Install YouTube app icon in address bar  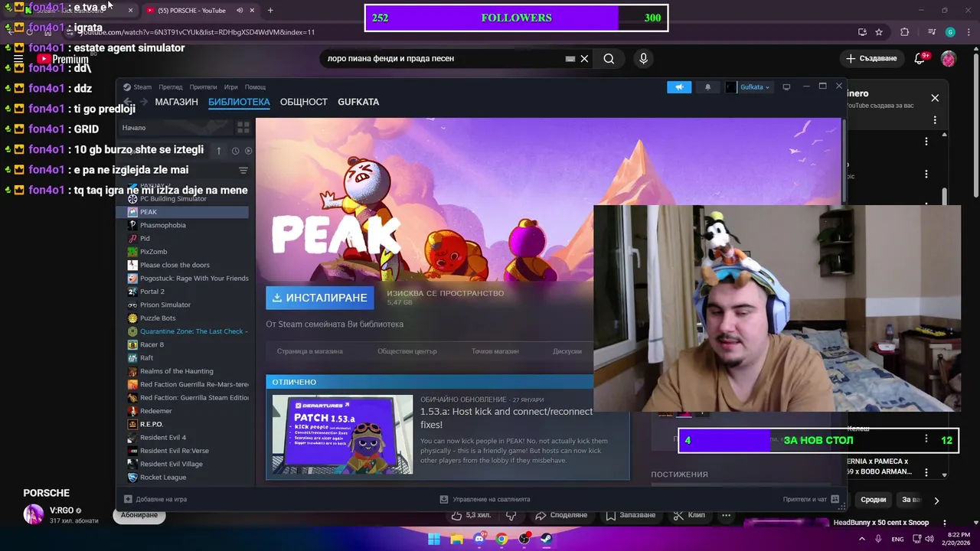[862, 32]
